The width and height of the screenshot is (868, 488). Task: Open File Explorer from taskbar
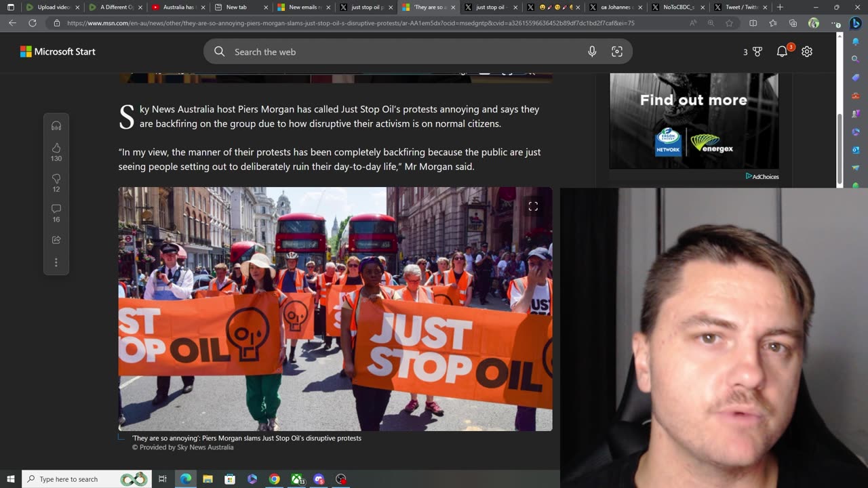point(208,479)
